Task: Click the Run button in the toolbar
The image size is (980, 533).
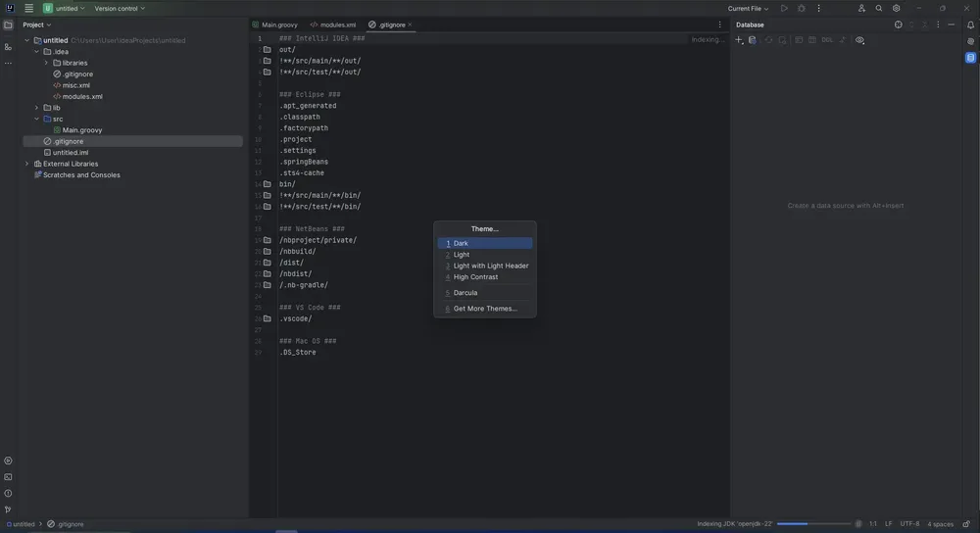Action: coord(784,8)
